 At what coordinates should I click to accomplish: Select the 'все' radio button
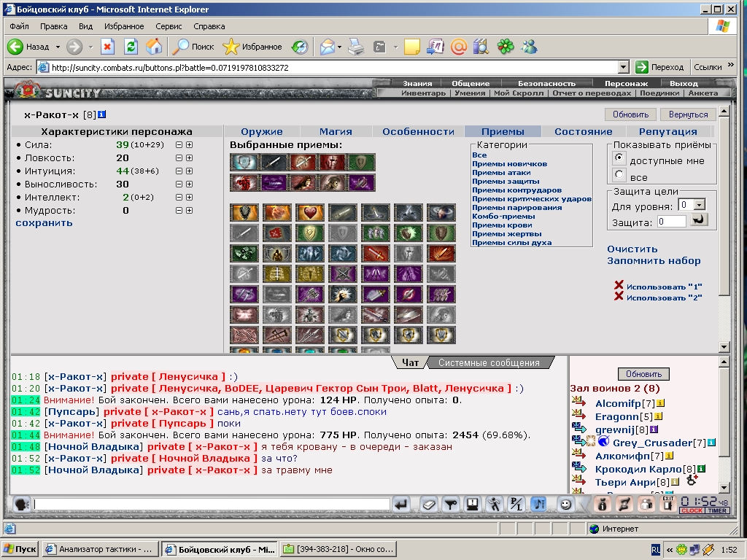tap(619, 174)
